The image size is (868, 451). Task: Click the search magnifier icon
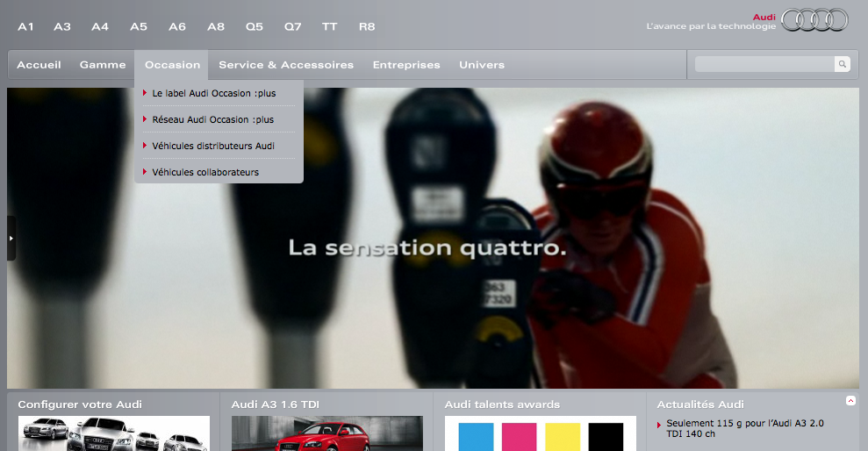coord(842,64)
